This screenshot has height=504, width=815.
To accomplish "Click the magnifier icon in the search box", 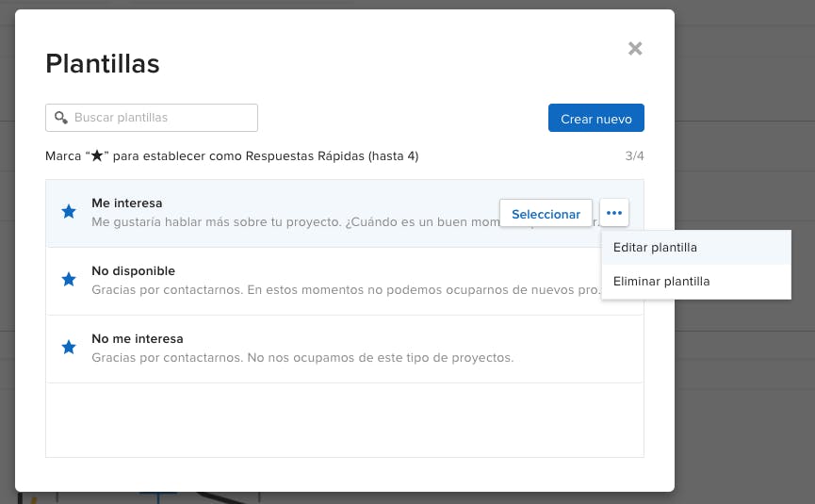I will pyautogui.click(x=61, y=118).
